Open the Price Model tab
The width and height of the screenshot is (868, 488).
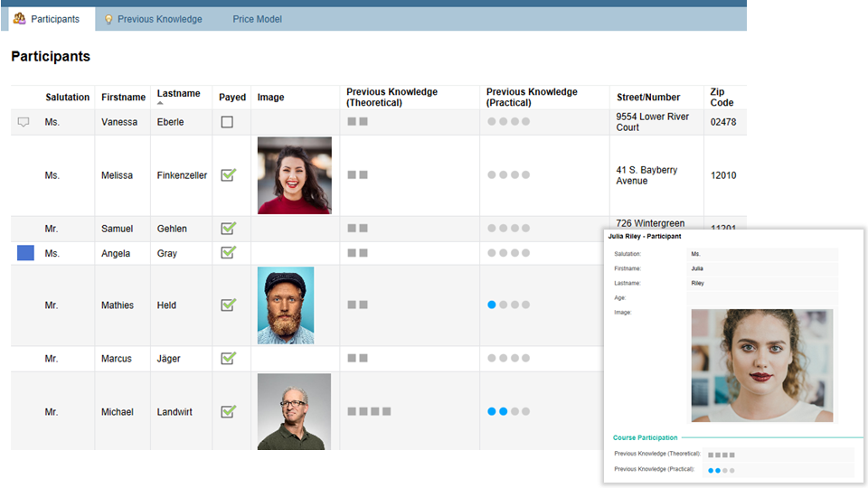coord(257,19)
